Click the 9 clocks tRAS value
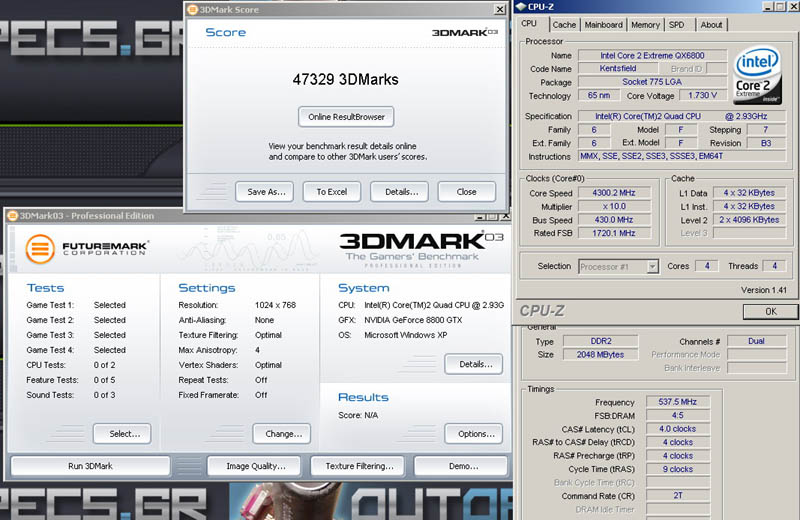 tap(678, 469)
